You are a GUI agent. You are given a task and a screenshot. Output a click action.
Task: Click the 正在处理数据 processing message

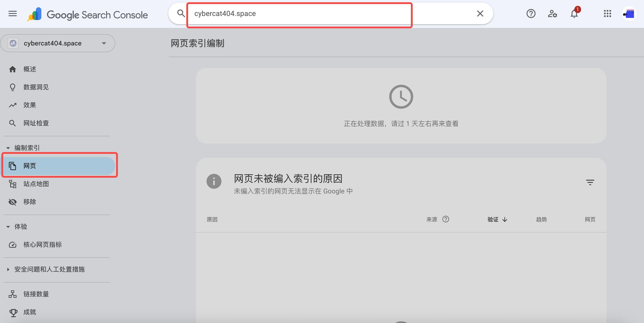(x=401, y=124)
